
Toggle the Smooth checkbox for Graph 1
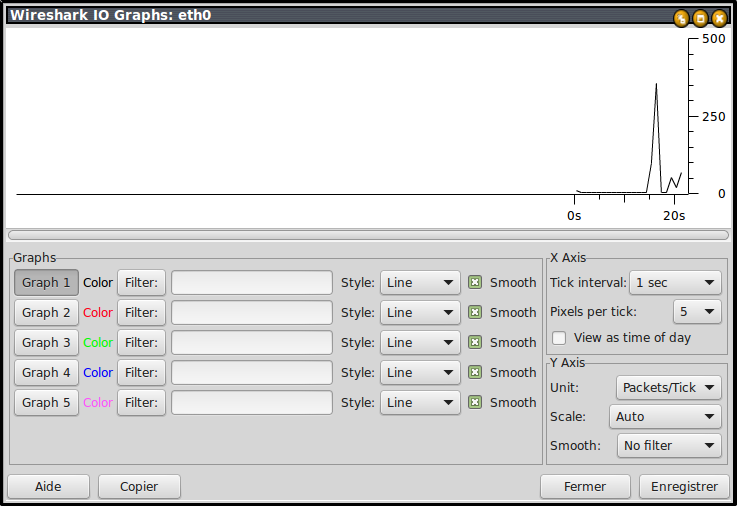pos(475,282)
